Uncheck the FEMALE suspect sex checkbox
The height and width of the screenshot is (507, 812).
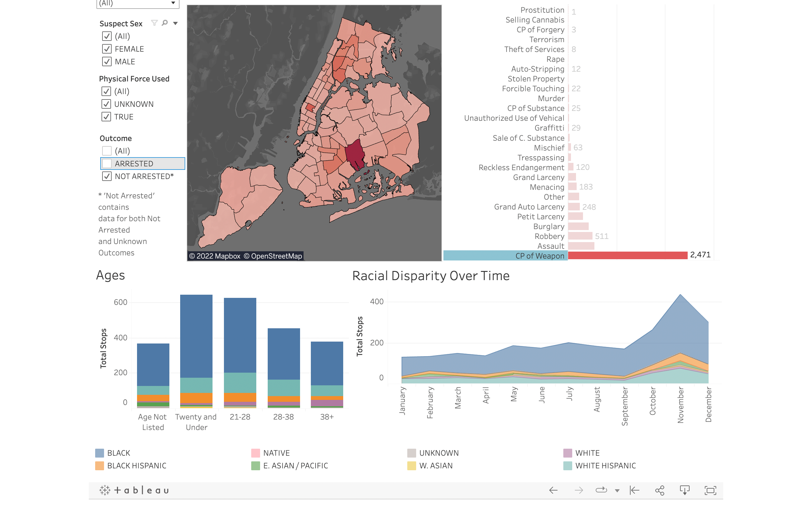point(107,49)
